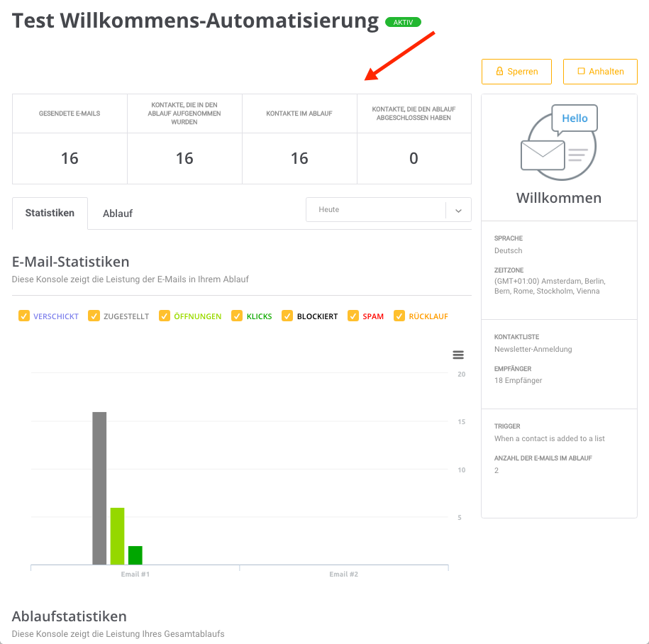
Task: Click the Test Willkommens-Automatisierung title
Action: 195,21
